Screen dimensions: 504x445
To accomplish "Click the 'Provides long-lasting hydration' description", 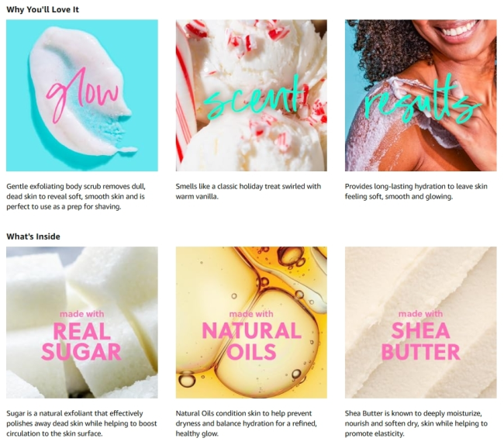I will point(416,191).
